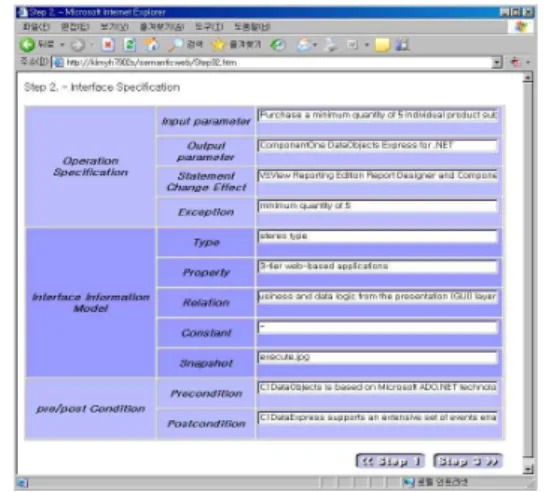The height and width of the screenshot is (492, 545).
Task: Open the History toolbar icon
Action: [278, 44]
